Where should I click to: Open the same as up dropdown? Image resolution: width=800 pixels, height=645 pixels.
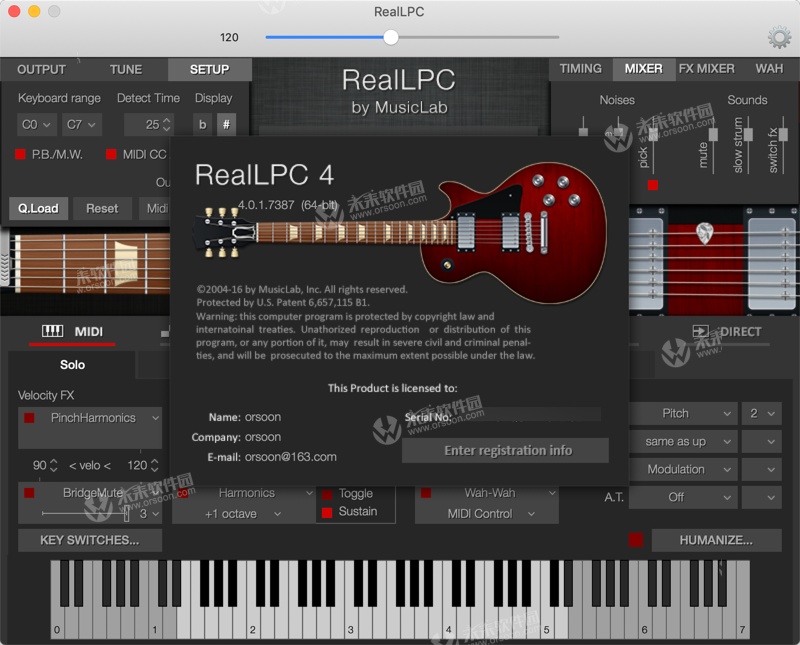coord(683,441)
